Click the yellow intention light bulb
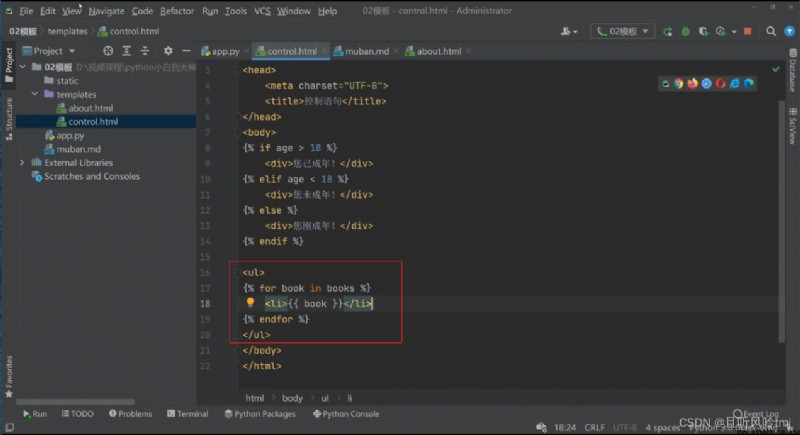This screenshot has width=800, height=435. pos(250,303)
